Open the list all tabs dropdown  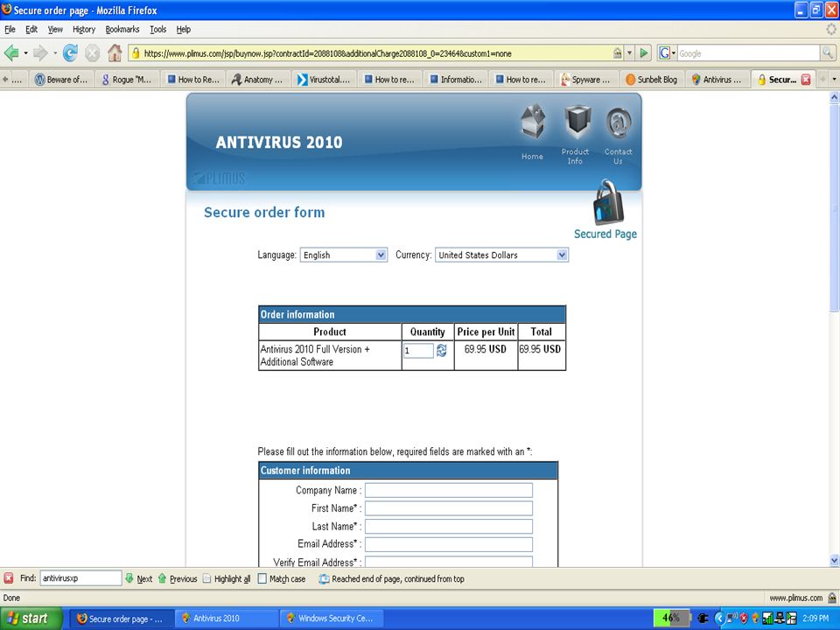click(x=834, y=80)
